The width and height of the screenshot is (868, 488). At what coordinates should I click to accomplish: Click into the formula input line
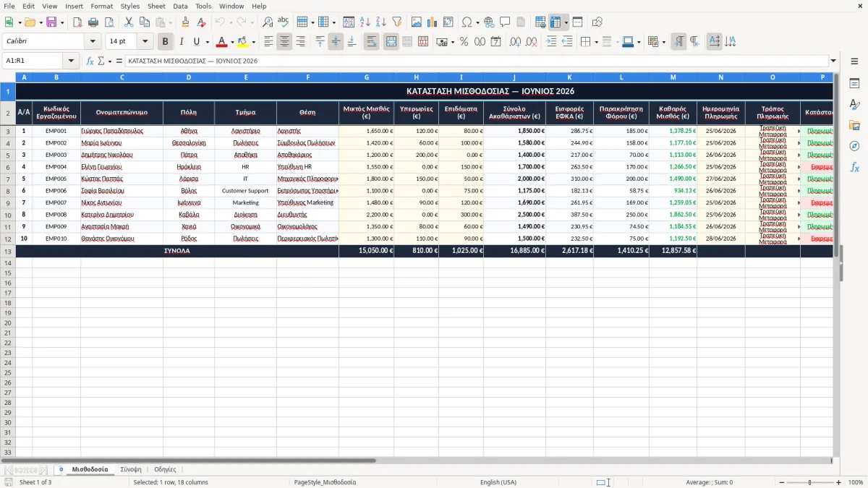476,61
